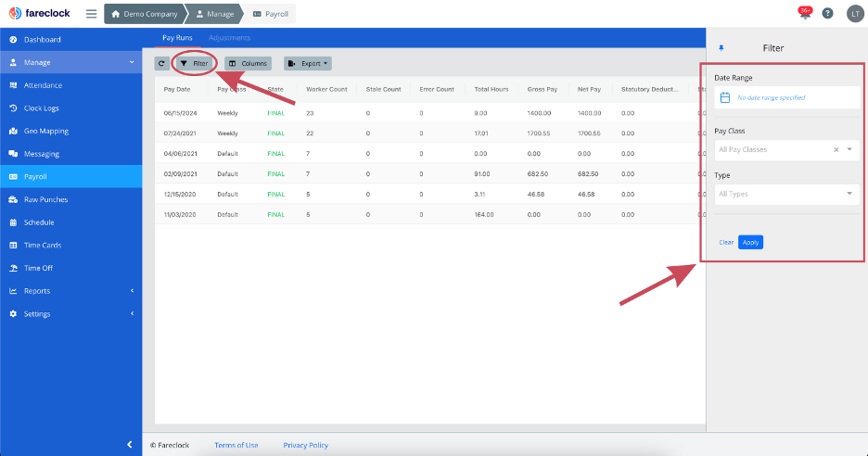The image size is (868, 456).
Task: Collapse the sidebar with the bottom chevron
Action: click(x=130, y=444)
